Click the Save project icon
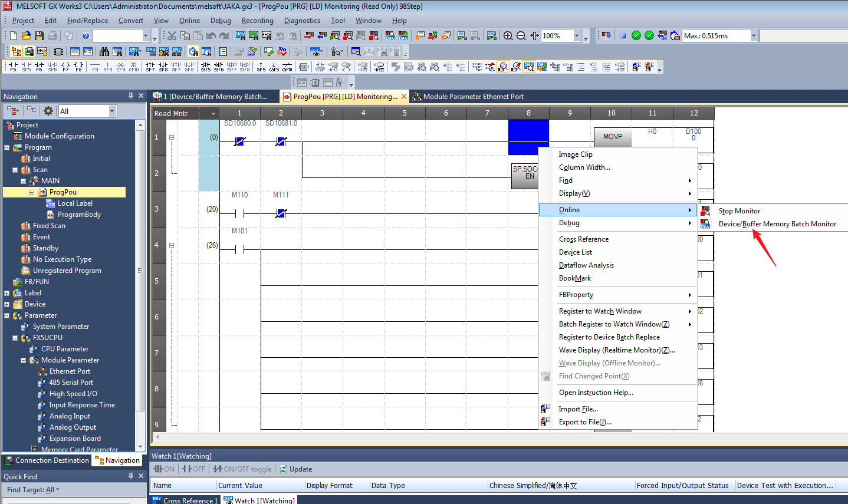848x504 pixels. pos(39,36)
